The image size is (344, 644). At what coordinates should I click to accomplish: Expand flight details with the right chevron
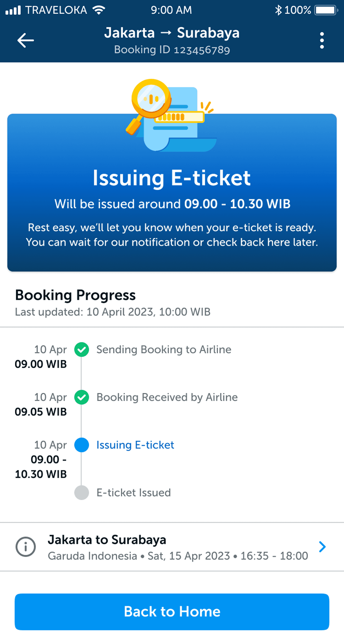322,547
